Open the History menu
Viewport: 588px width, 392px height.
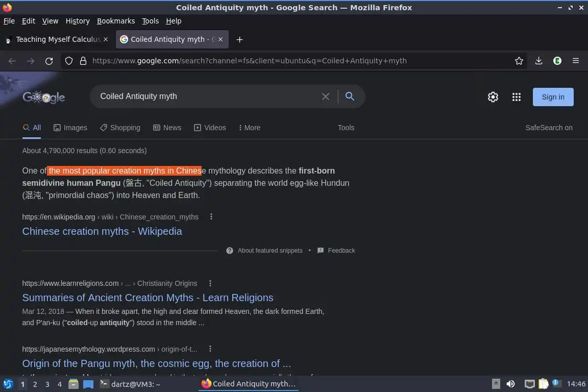[x=78, y=21]
